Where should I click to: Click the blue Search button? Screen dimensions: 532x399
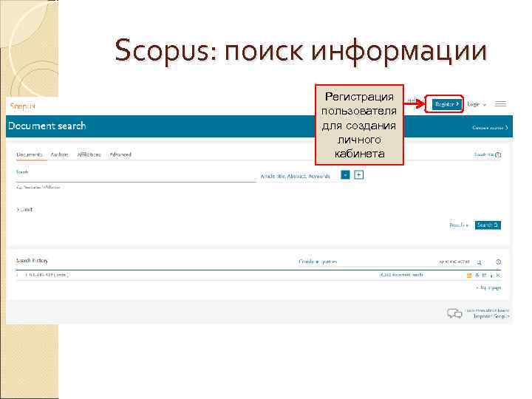click(488, 225)
